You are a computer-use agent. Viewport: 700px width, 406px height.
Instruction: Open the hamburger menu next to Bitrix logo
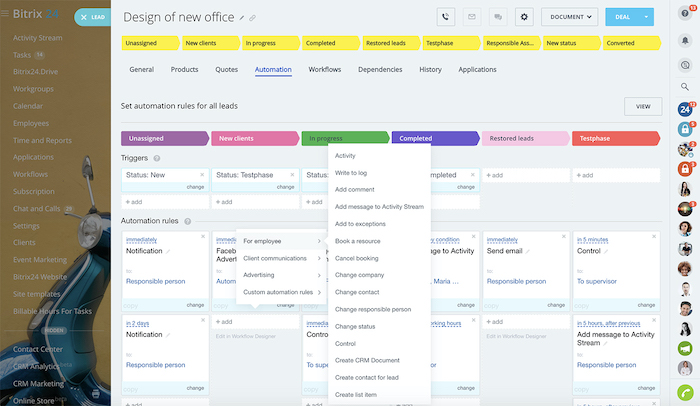(x=5, y=14)
